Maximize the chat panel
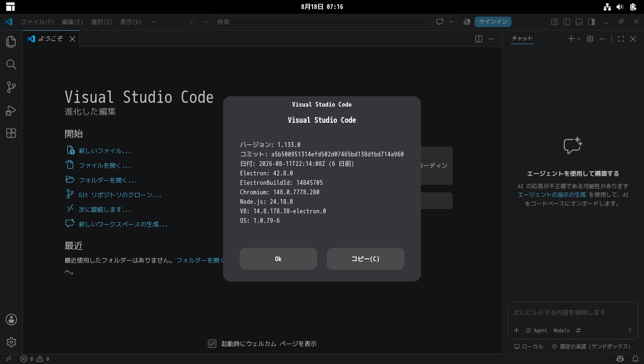Screen dimensions: 644x364 pyautogui.click(x=621, y=39)
